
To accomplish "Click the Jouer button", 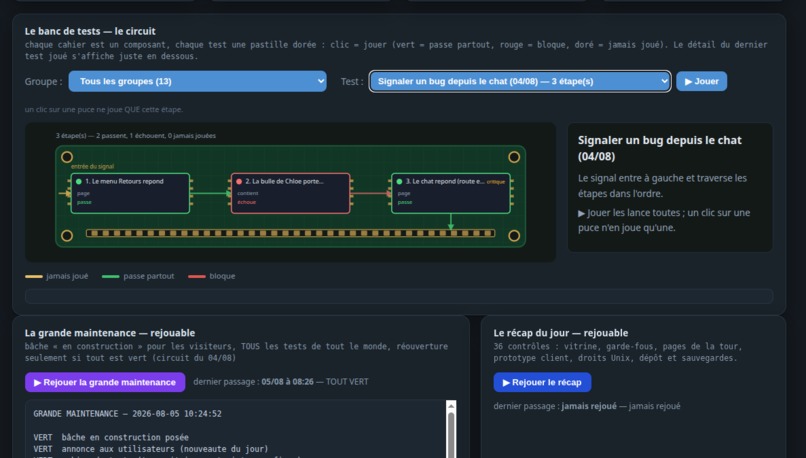I will [x=702, y=81].
